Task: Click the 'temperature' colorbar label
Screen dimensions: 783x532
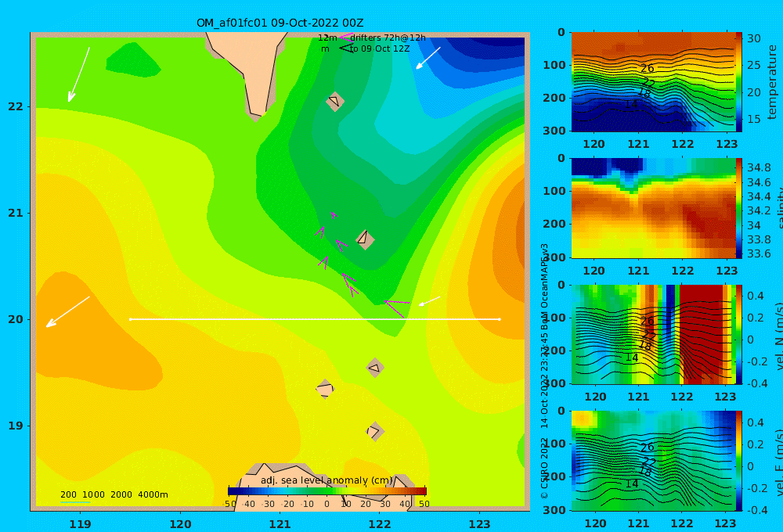Action: tap(772, 82)
